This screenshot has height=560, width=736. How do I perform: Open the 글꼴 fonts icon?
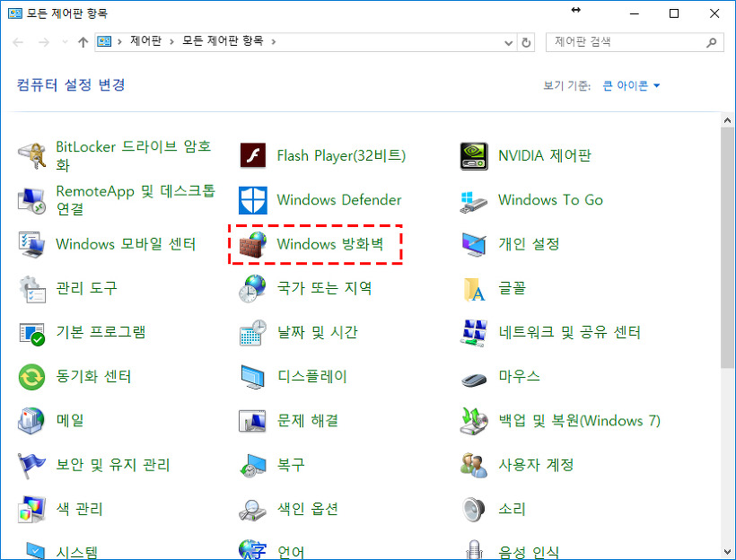(x=474, y=289)
